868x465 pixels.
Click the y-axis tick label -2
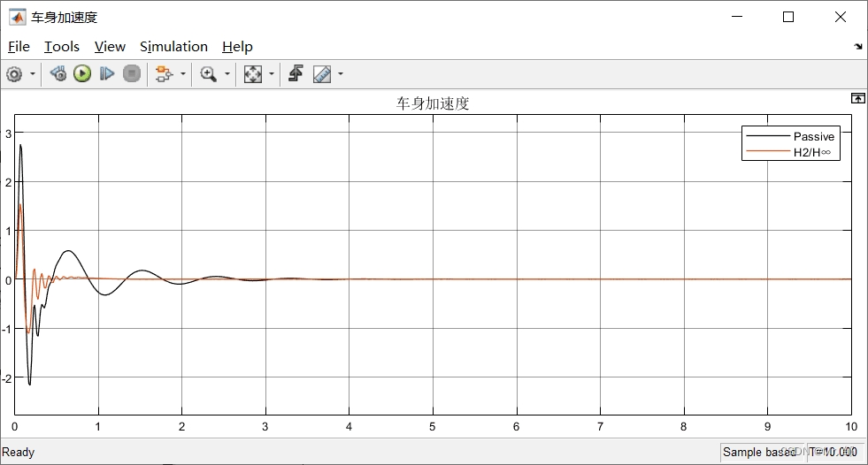(x=7, y=378)
